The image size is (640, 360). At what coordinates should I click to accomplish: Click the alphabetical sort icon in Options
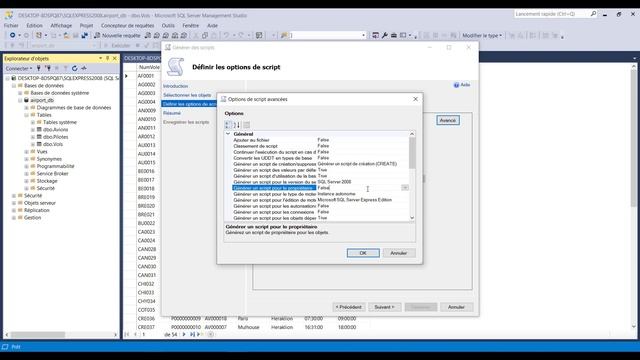(237, 125)
